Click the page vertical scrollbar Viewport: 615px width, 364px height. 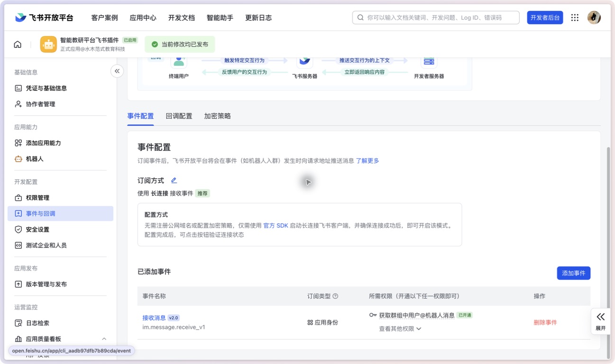click(609, 252)
